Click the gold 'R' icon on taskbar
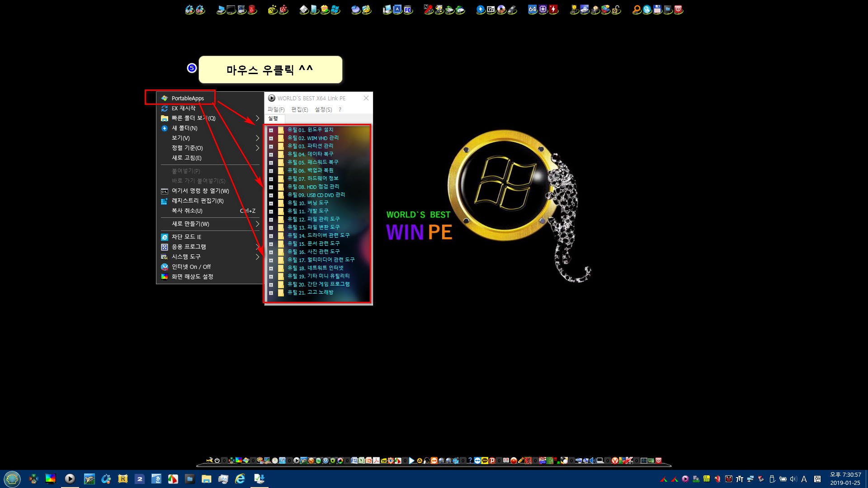Screen dimensions: 868x488 point(123,479)
